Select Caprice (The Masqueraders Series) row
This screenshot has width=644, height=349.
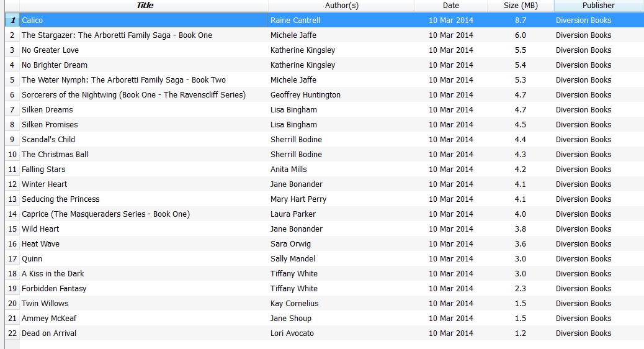tap(105, 214)
